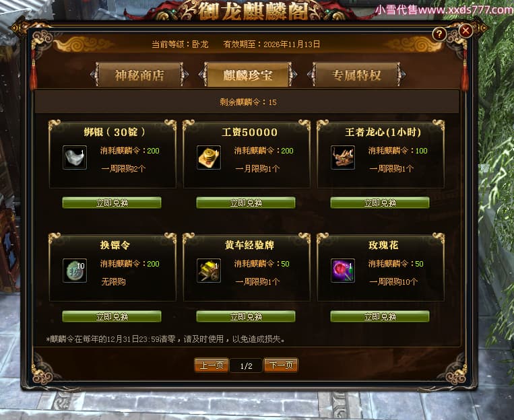
Task: Go to previous page with 上一页
Action: click(212, 365)
